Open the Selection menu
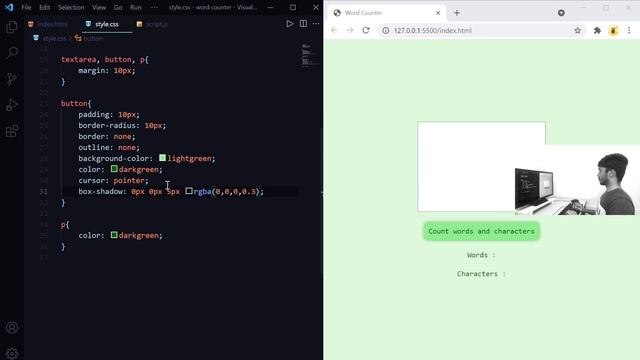This screenshot has width=640, height=360. click(x=71, y=7)
